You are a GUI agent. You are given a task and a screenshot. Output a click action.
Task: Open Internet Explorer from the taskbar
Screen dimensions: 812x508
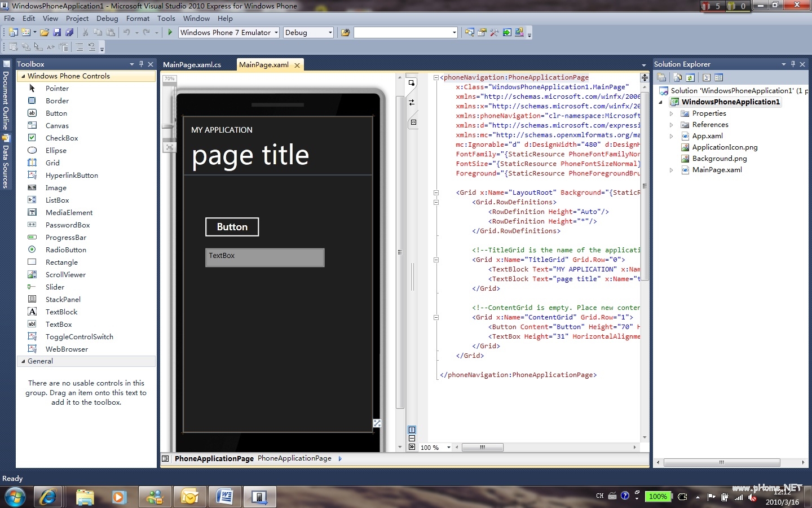click(x=48, y=497)
